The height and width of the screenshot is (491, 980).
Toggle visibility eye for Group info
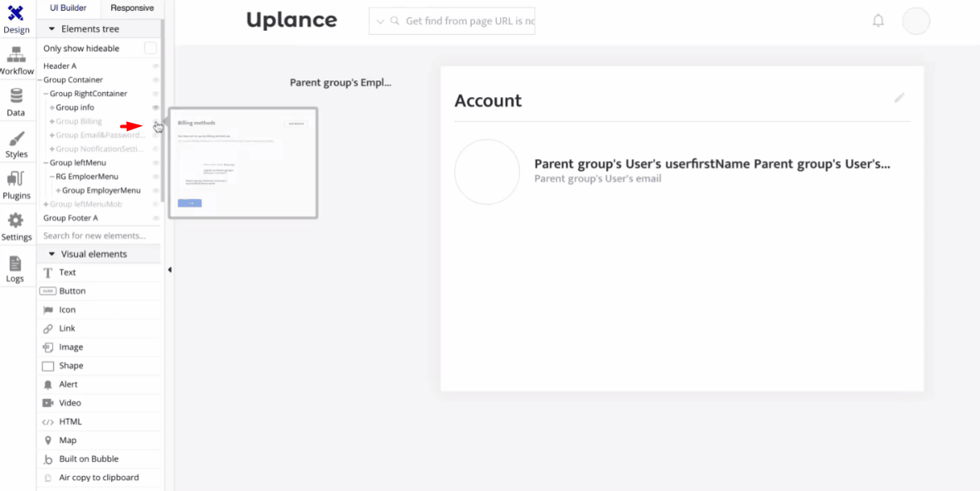click(155, 108)
